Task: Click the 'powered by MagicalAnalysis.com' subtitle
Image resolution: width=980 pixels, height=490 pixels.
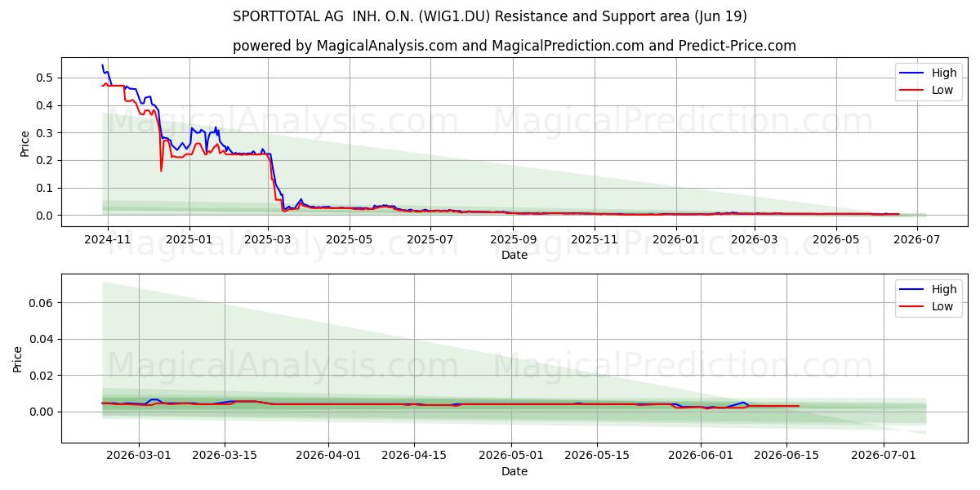Action: point(514,46)
